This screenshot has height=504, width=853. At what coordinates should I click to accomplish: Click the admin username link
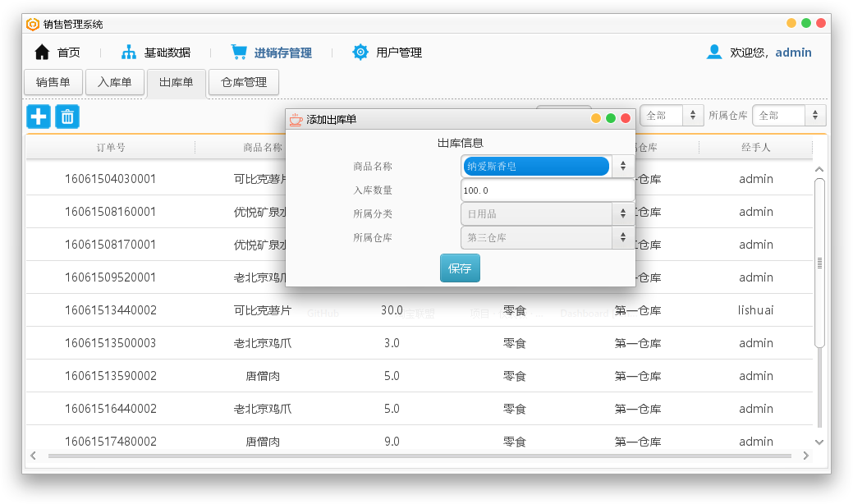point(793,53)
